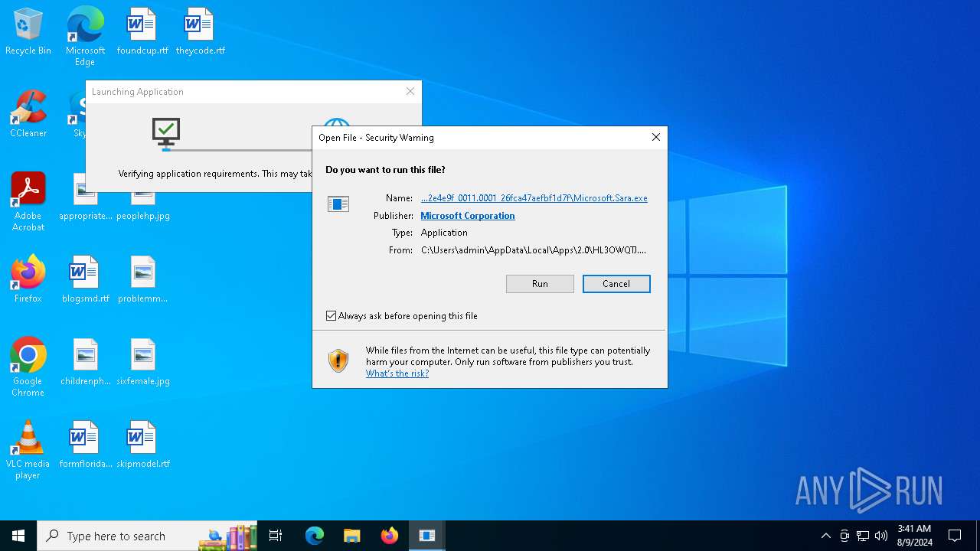Select the problemm... image file on desktop
Image resolution: width=980 pixels, height=551 pixels.
(142, 280)
